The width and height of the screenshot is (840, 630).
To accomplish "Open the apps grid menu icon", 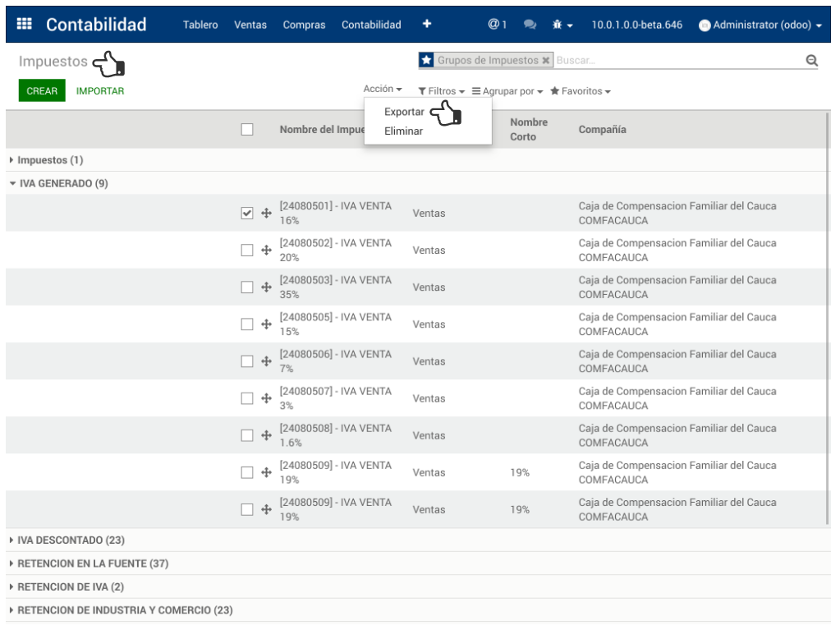I will 25,24.
